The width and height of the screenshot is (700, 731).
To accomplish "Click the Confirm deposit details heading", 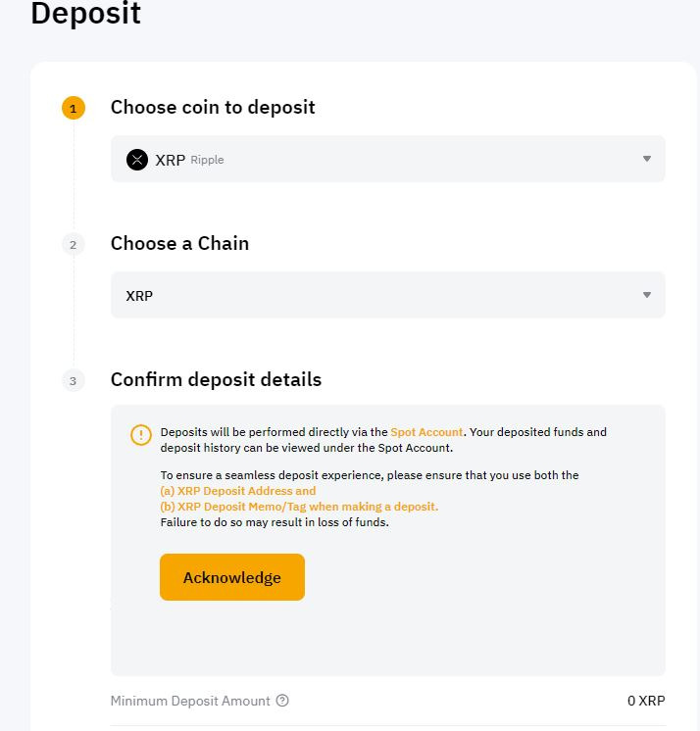I will point(216,379).
